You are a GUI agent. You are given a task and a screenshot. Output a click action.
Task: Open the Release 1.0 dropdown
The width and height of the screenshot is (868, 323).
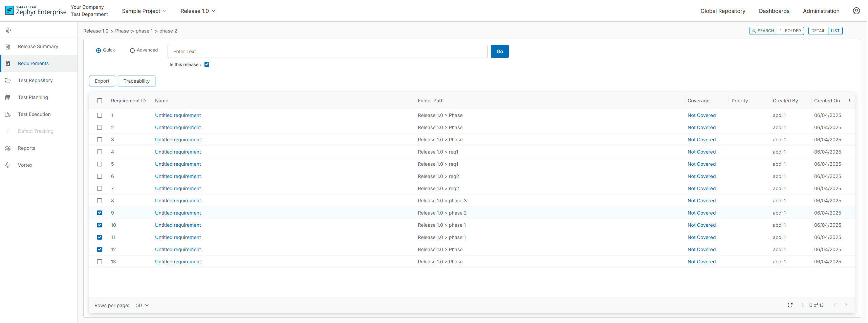(x=198, y=11)
